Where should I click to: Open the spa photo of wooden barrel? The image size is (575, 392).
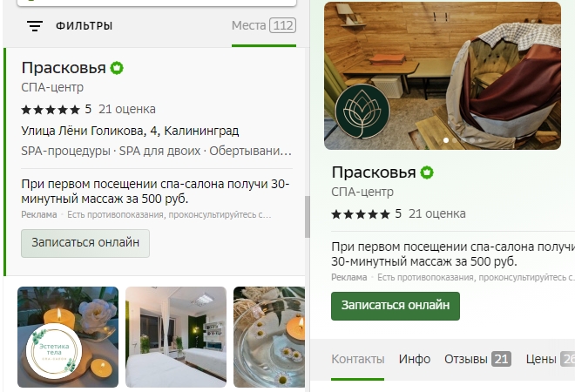pos(443,76)
